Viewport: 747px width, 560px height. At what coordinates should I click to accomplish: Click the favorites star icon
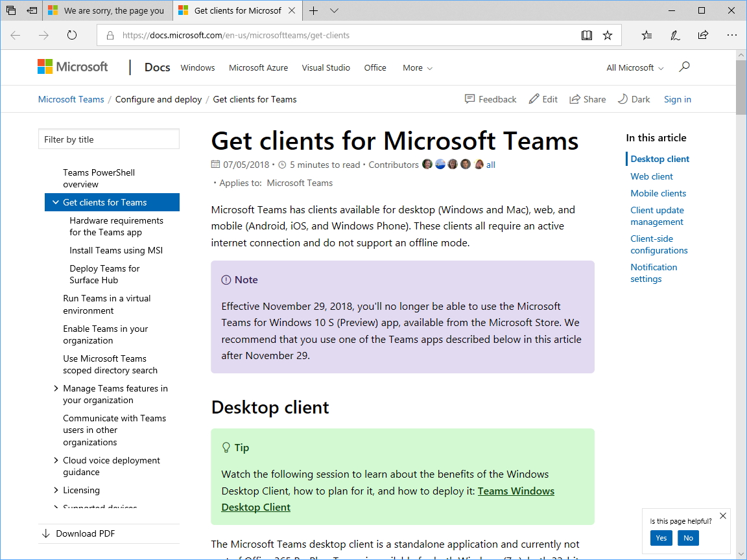(x=608, y=36)
